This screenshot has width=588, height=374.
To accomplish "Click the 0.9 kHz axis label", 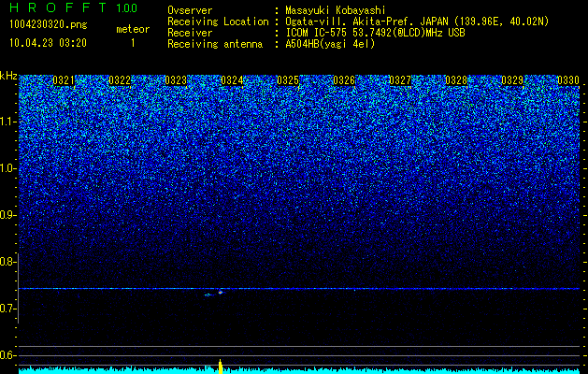I will pos(7,215).
